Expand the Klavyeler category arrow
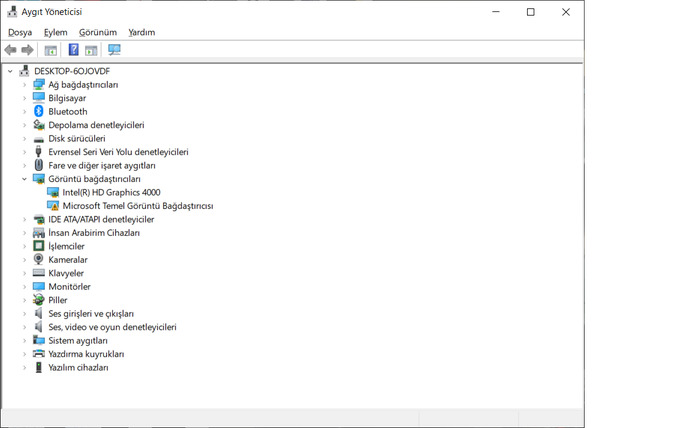Image resolution: width=690 pixels, height=428 pixels. point(25,273)
